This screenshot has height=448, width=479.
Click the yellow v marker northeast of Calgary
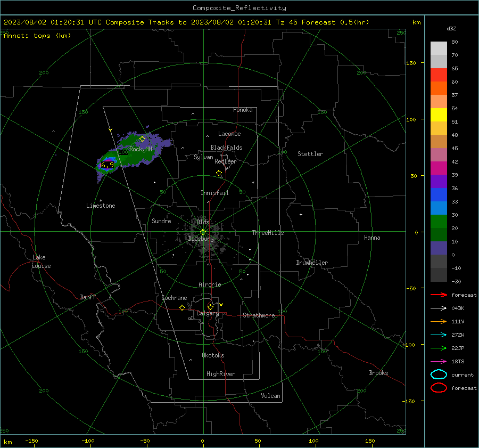click(x=221, y=305)
